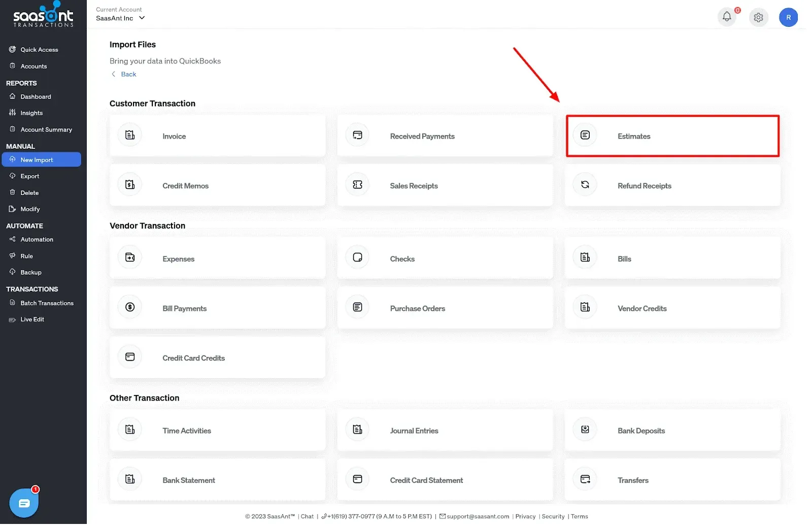Open Live Edit in sidebar

(32, 319)
